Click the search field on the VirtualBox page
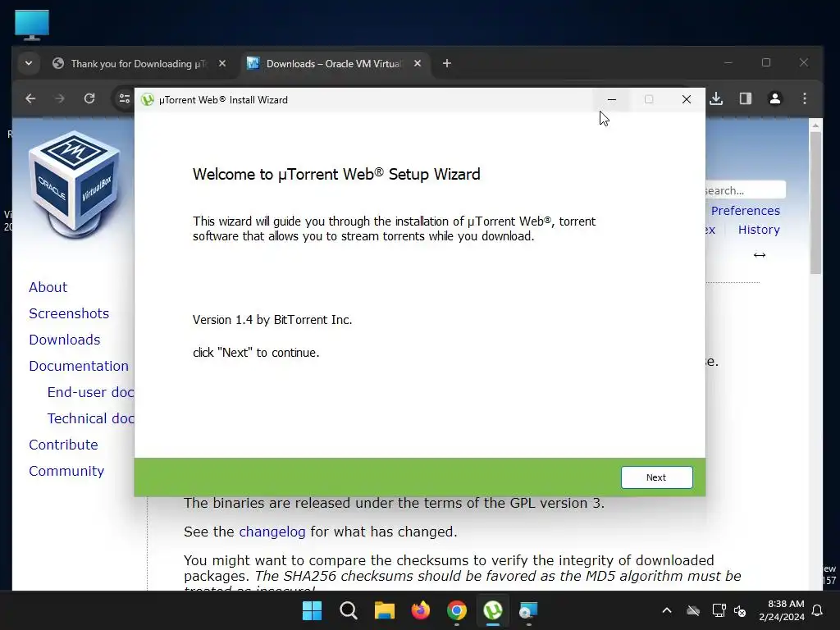Viewport: 840px width, 630px height. coord(745,190)
